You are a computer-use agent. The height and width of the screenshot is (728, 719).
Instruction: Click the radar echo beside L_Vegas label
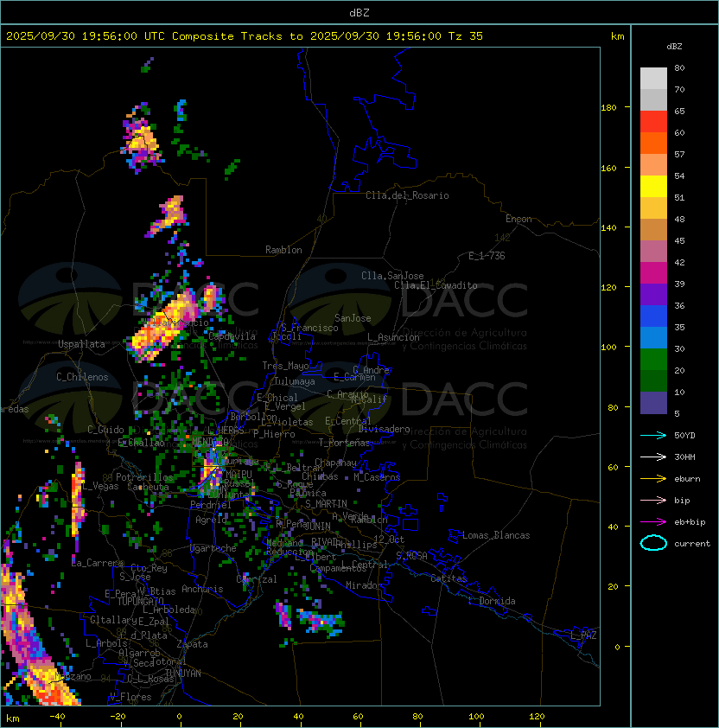click(x=78, y=501)
